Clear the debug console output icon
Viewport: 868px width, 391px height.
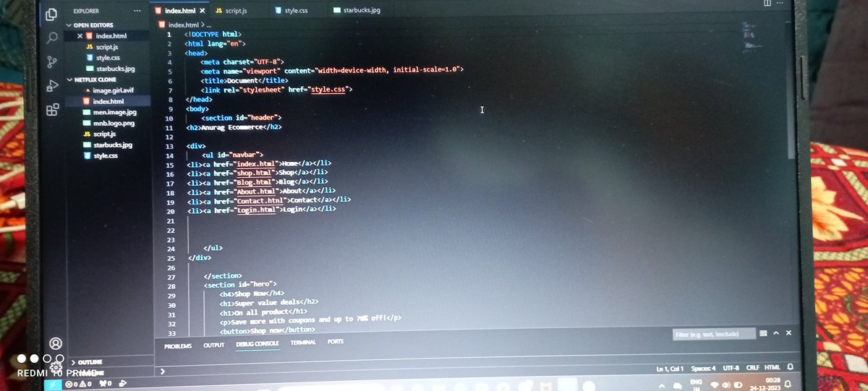pos(763,333)
